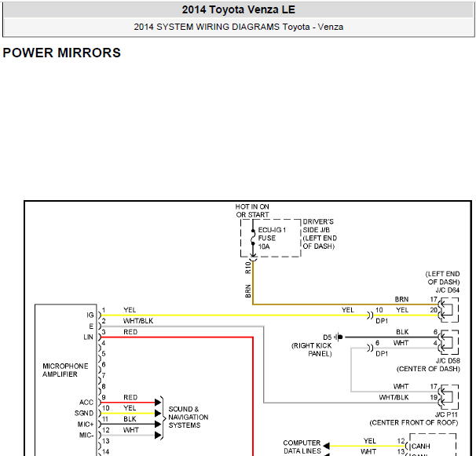Click the POWER MIRRORS heading

(x=61, y=53)
